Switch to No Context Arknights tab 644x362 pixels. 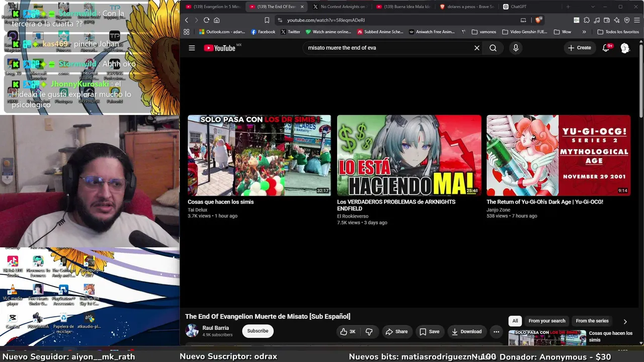point(339,7)
